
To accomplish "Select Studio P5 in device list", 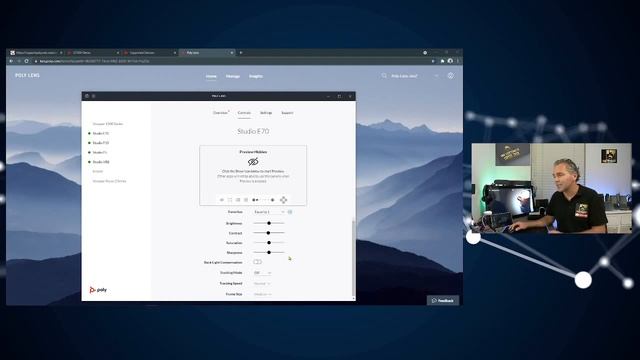I will click(x=100, y=152).
